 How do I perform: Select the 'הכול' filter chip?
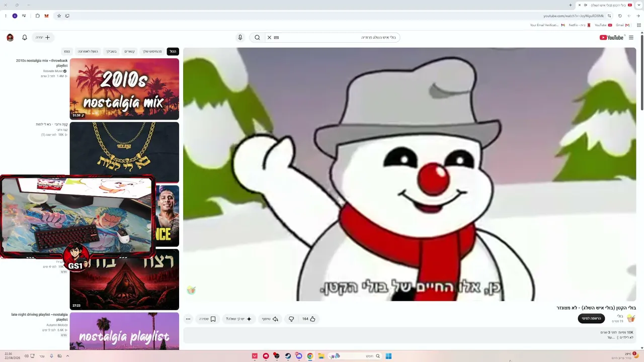coord(173,51)
